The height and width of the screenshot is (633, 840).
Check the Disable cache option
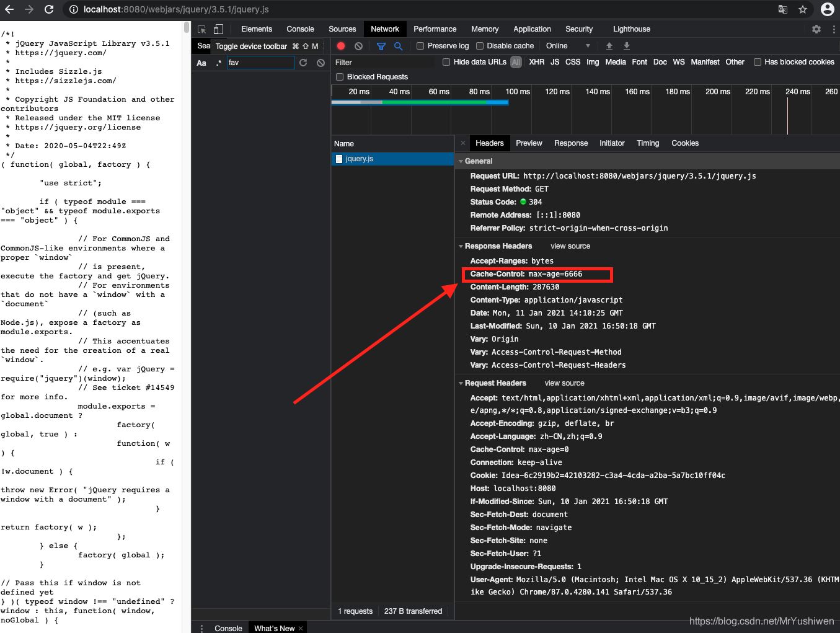point(480,46)
